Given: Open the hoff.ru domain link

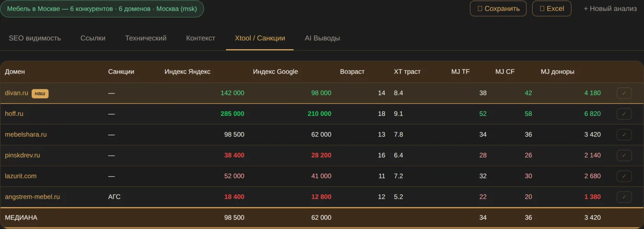Looking at the screenshot, I should [x=14, y=114].
